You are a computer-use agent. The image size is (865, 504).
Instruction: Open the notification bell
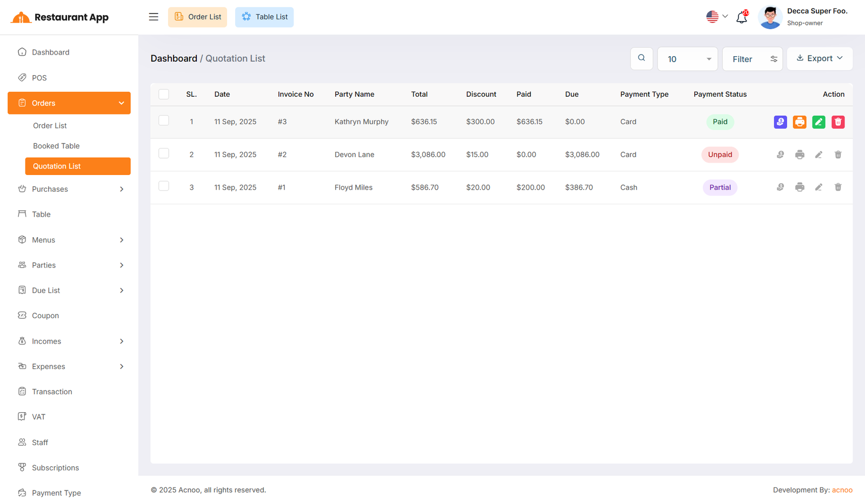point(742,17)
